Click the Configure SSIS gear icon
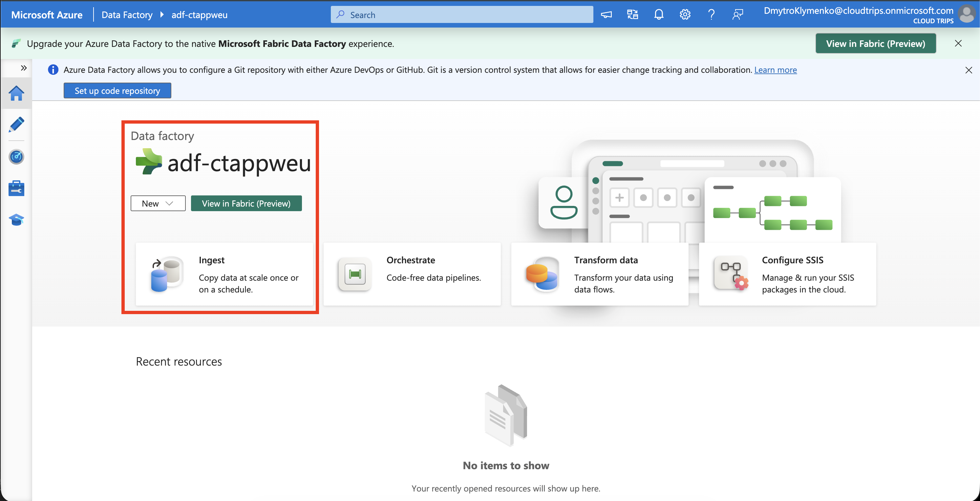Viewport: 980px width, 501px height. [731, 273]
